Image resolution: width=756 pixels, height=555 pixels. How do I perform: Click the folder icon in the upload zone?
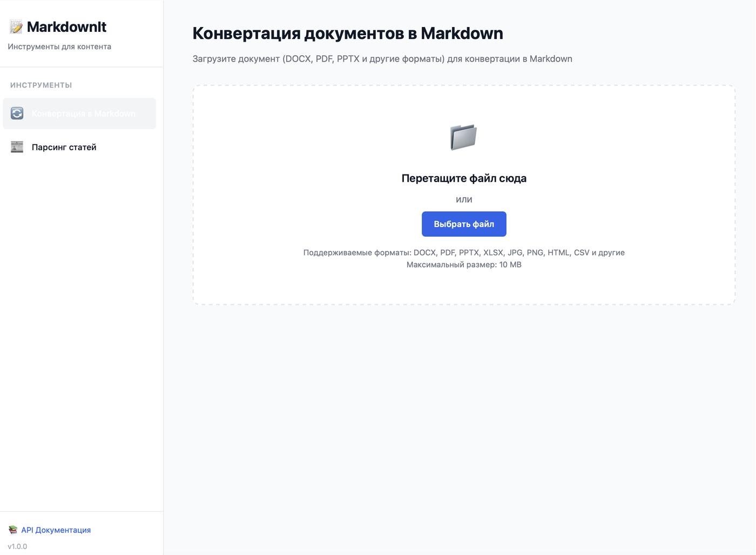click(x=463, y=137)
